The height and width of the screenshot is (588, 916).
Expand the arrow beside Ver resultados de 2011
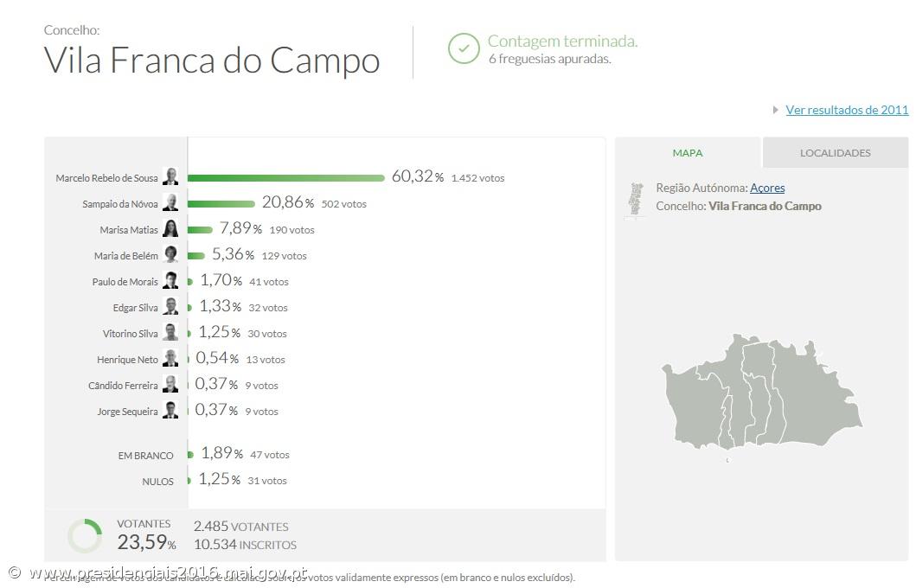[775, 110]
